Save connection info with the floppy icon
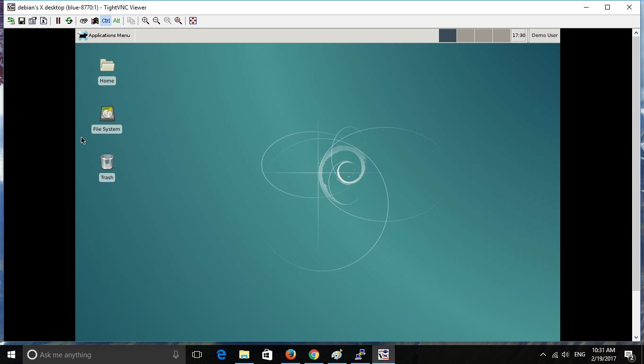 pos(22,21)
